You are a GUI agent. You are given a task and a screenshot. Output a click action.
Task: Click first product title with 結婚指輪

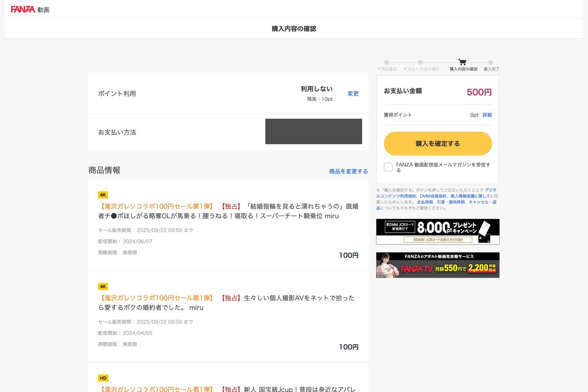[228, 211]
